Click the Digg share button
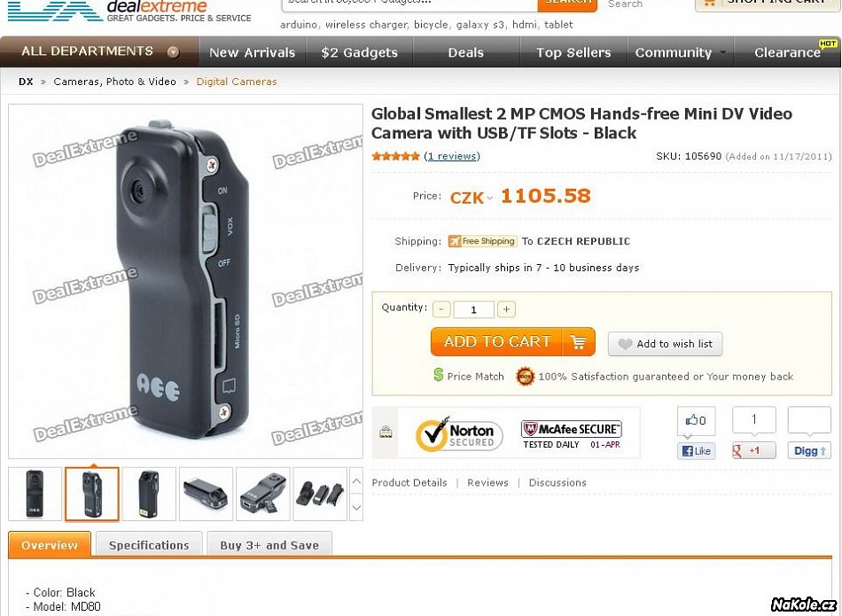Image resolution: width=842 pixels, height=616 pixels. 808,450
